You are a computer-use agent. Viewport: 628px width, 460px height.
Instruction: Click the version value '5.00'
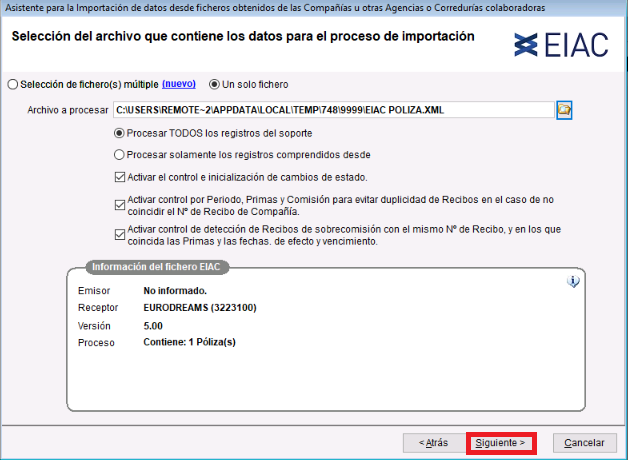(153, 326)
